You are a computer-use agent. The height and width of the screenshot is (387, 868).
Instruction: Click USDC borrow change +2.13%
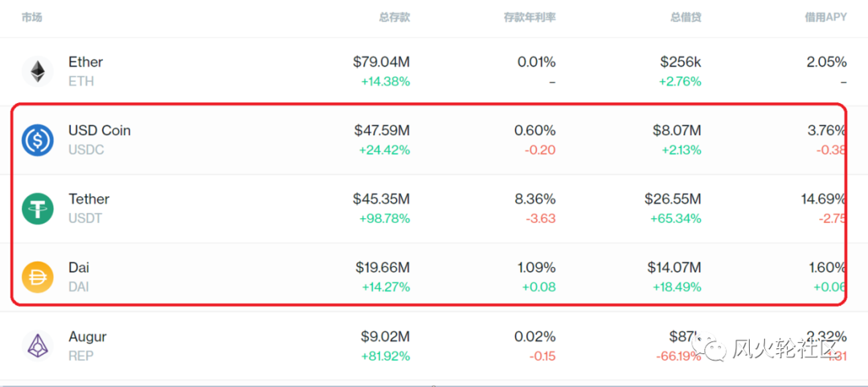coord(680,150)
